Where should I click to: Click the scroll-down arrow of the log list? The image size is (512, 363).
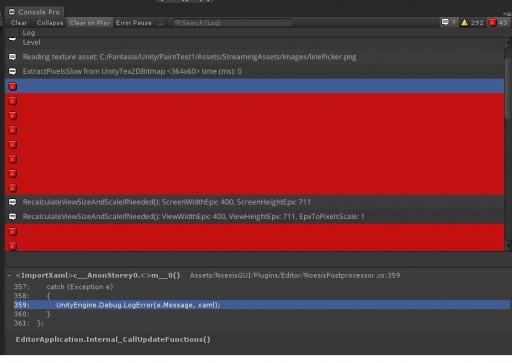508,247
